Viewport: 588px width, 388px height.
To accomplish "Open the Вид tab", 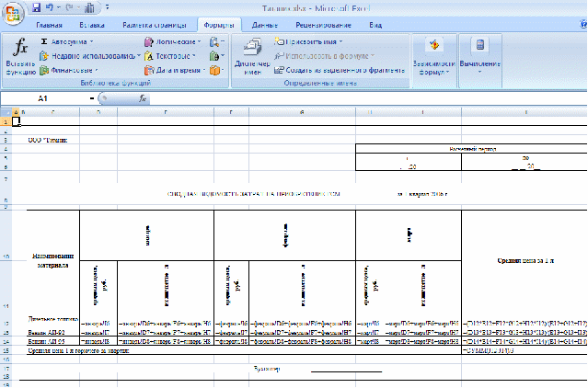I will 375,25.
